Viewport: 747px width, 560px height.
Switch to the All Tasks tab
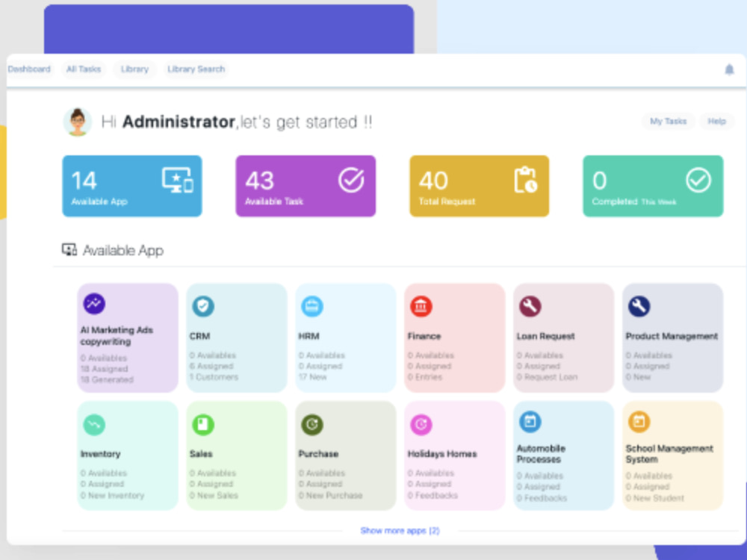click(84, 69)
